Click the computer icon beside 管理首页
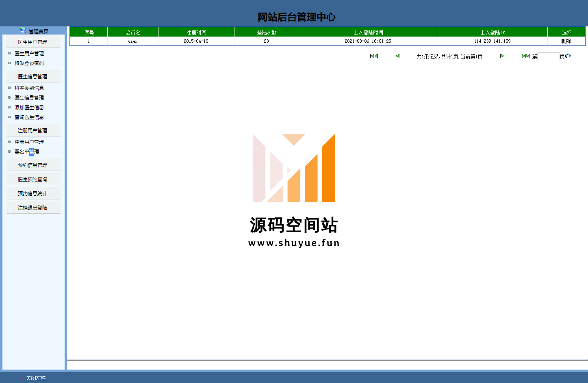This screenshot has width=588, height=383. (x=23, y=30)
